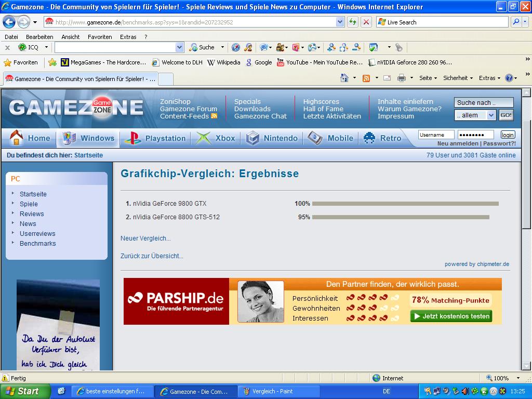Expand the address bar history dropdown
This screenshot has height=399, width=532.
tap(340, 22)
